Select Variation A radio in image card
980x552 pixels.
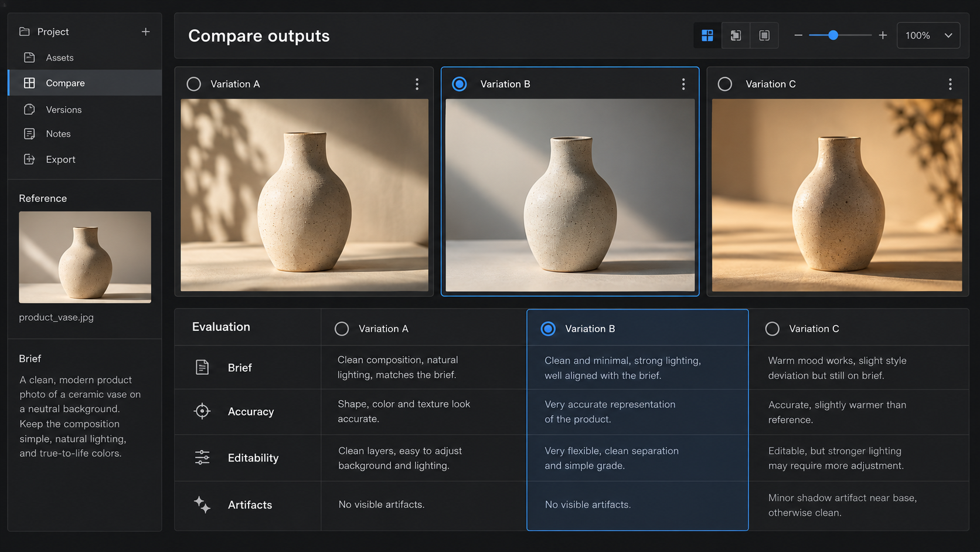[x=194, y=84]
